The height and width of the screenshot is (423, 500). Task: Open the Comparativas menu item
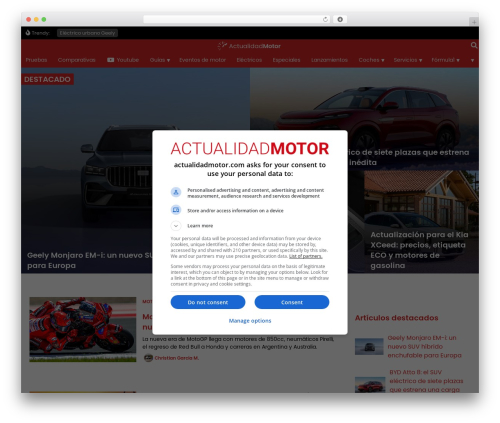[77, 60]
